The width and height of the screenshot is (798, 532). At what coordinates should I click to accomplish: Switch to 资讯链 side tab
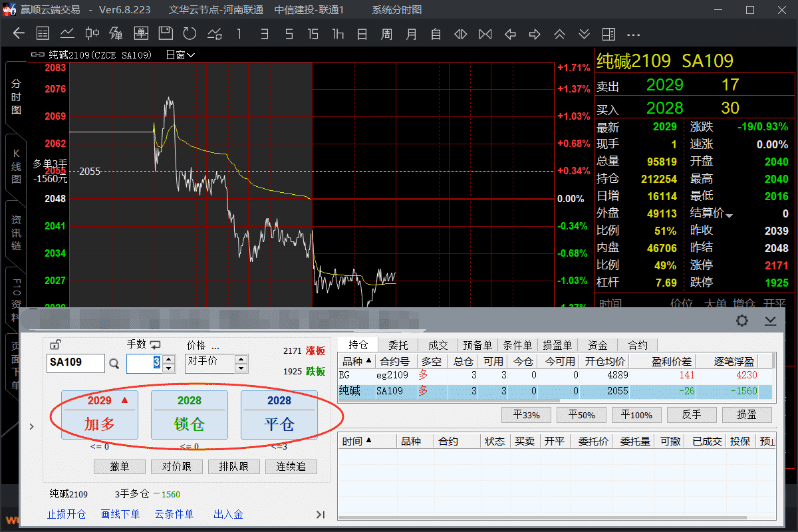[x=16, y=233]
